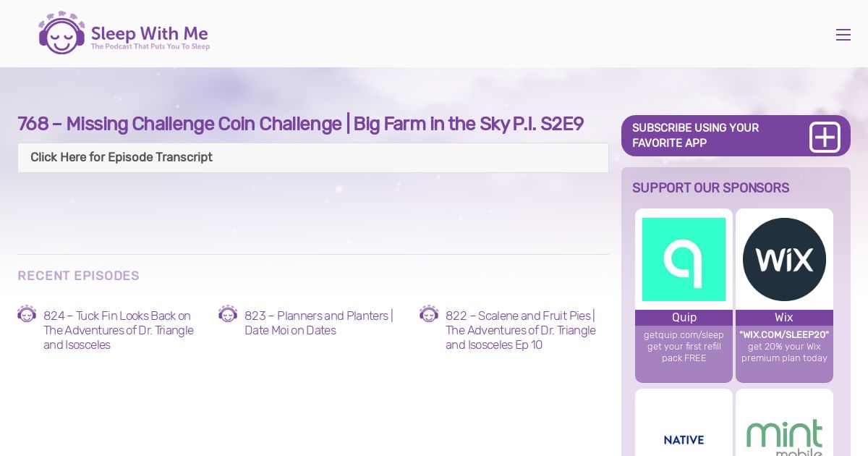Click the headphone icon beside episode 822
This screenshot has width=868, height=456.
429,314
